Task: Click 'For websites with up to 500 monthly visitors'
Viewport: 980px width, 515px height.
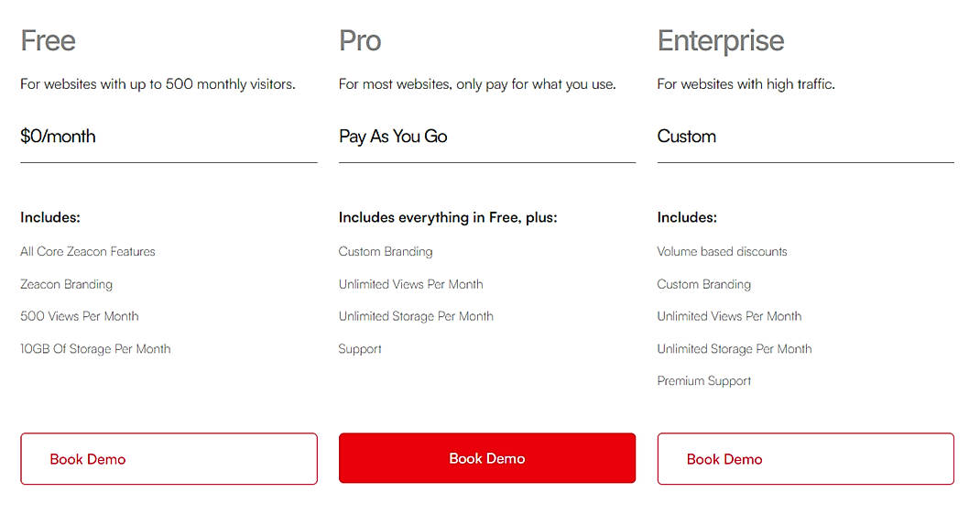Action: tap(158, 84)
